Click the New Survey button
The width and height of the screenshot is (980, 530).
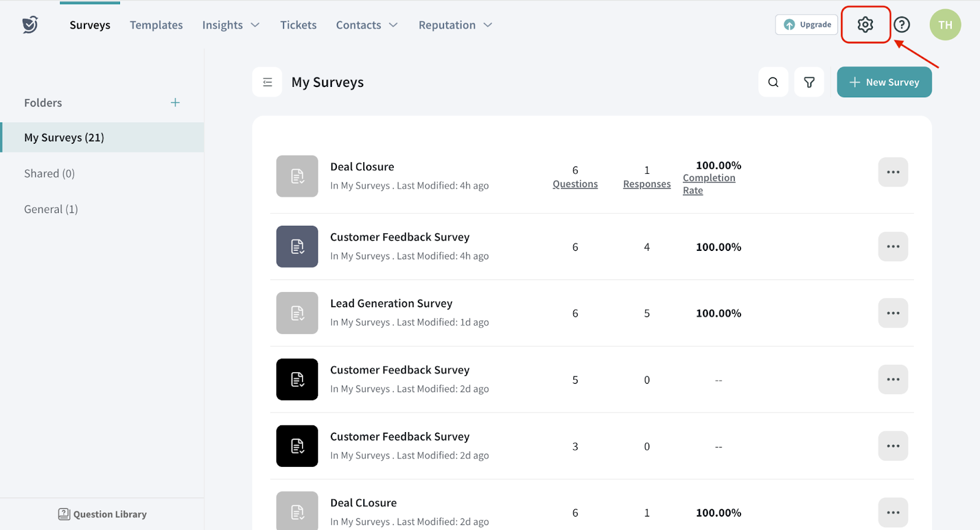click(884, 82)
